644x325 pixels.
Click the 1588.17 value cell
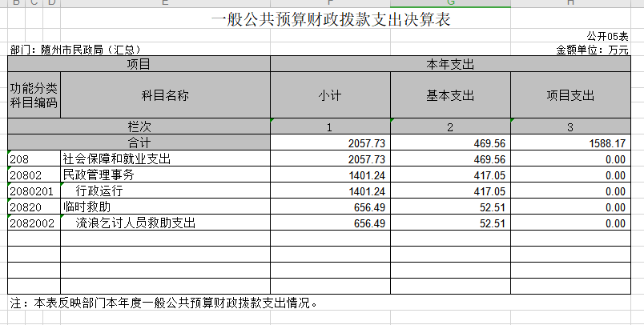click(570, 142)
